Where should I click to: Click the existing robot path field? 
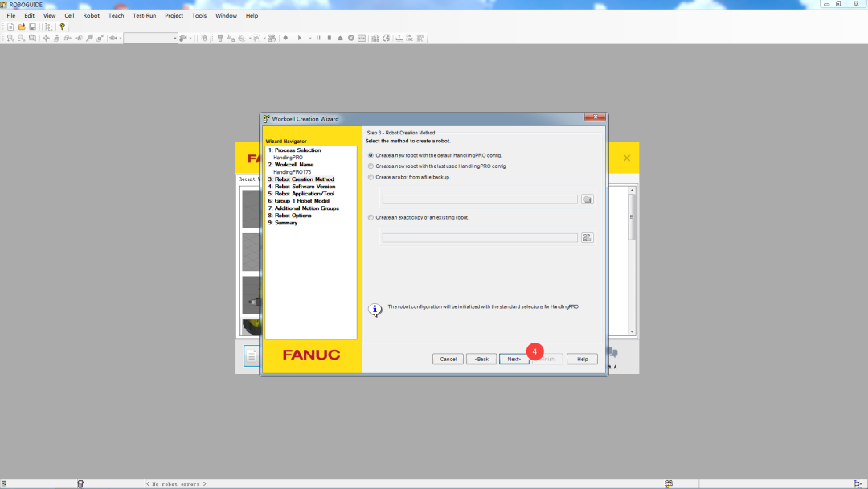pyautogui.click(x=480, y=237)
